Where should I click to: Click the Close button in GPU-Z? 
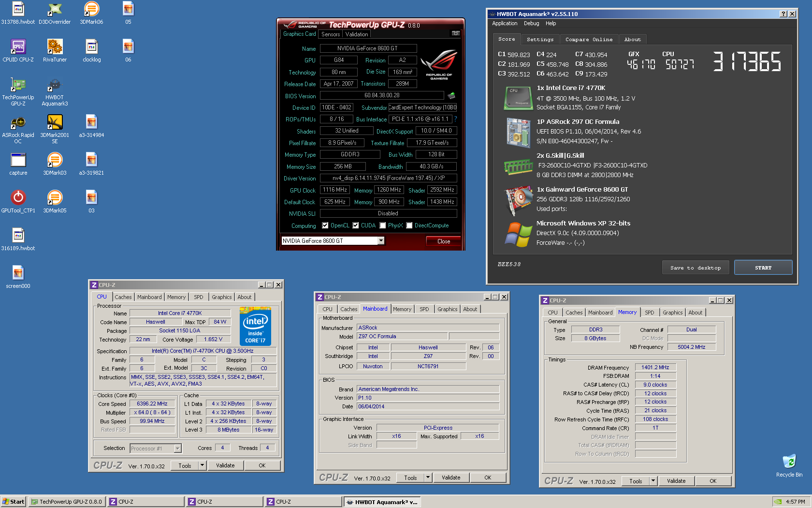pyautogui.click(x=443, y=241)
